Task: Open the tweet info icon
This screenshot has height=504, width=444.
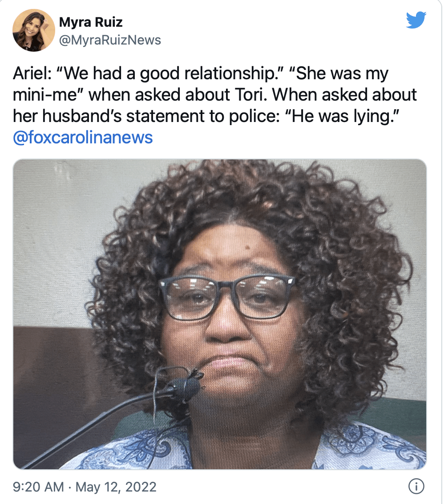Action: click(416, 486)
